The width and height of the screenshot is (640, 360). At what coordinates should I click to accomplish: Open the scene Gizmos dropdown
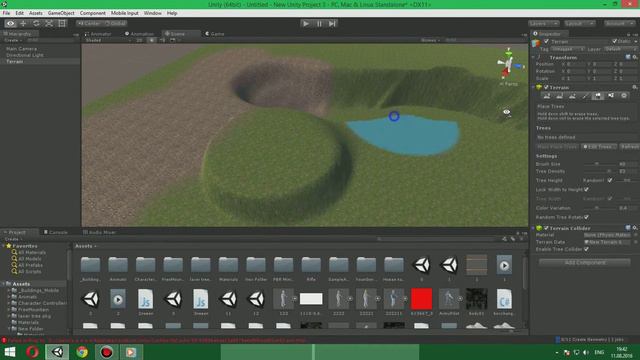[430, 40]
